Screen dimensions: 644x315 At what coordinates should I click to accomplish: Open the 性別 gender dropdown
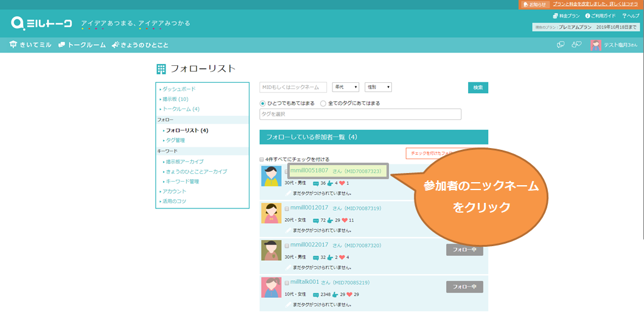click(378, 88)
